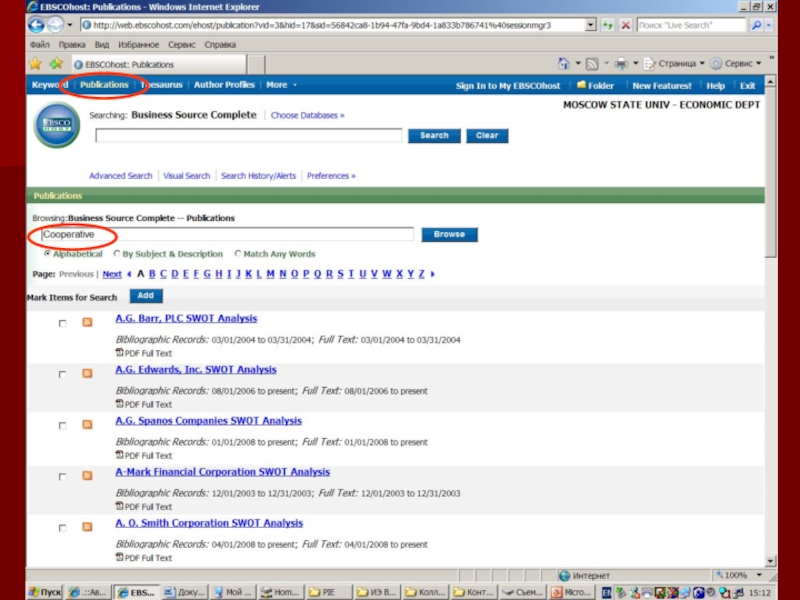Select By Subject & Description radio option
Image resolution: width=800 pixels, height=600 pixels.
point(117,254)
